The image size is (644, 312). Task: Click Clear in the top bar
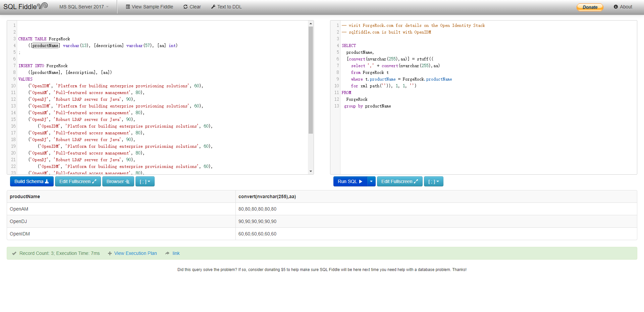[192, 7]
